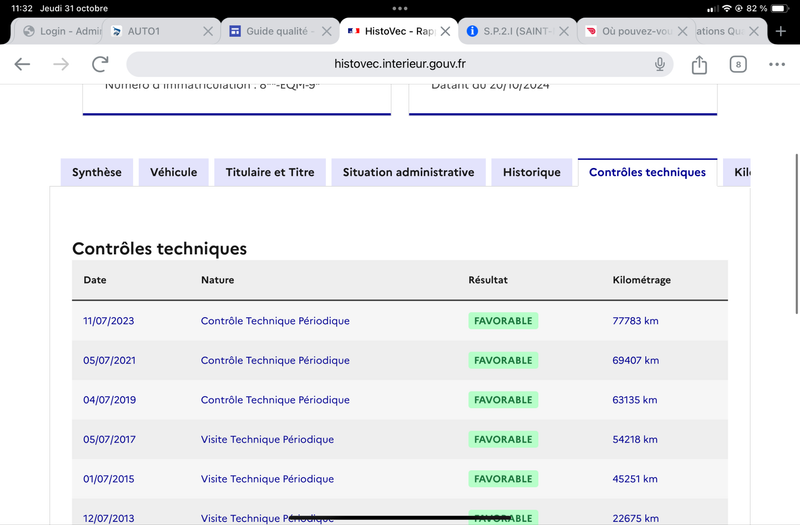Viewport: 800px width, 525px height.
Task: Select the date 04/07/2019
Action: [109, 400]
